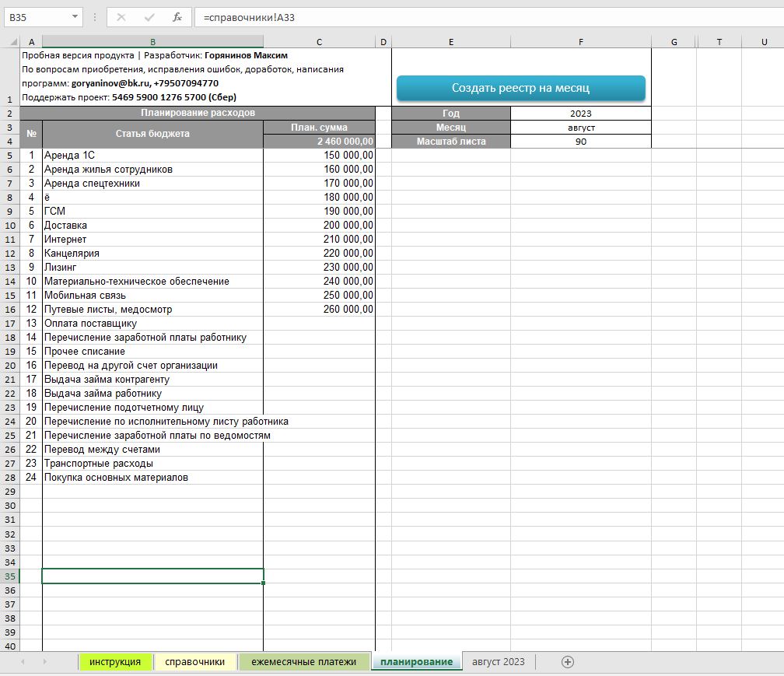This screenshot has width=784, height=676.
Task: Click the Создать реестр на месяц button
Action: point(520,88)
